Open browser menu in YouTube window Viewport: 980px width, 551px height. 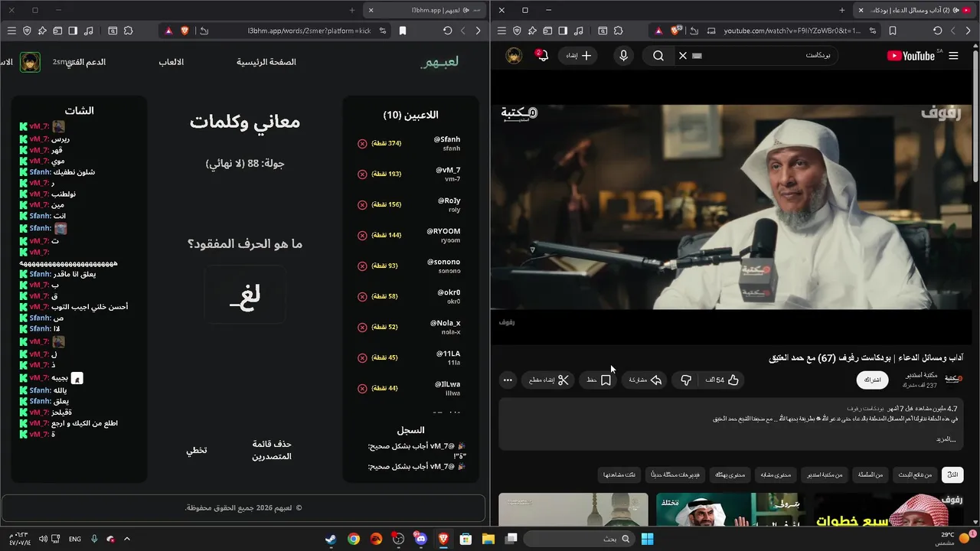pos(501,31)
